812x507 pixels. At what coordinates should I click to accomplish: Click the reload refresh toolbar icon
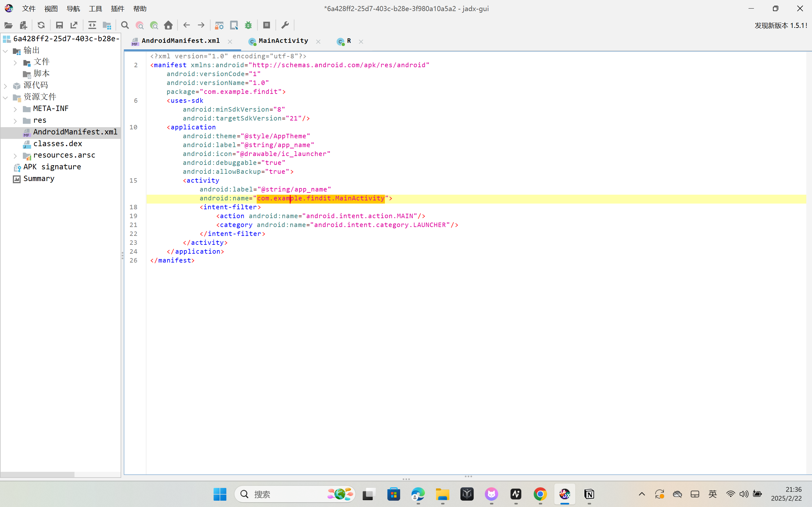point(41,25)
